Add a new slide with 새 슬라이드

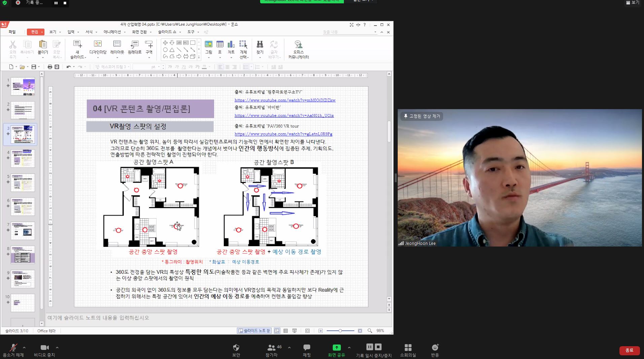click(x=77, y=45)
